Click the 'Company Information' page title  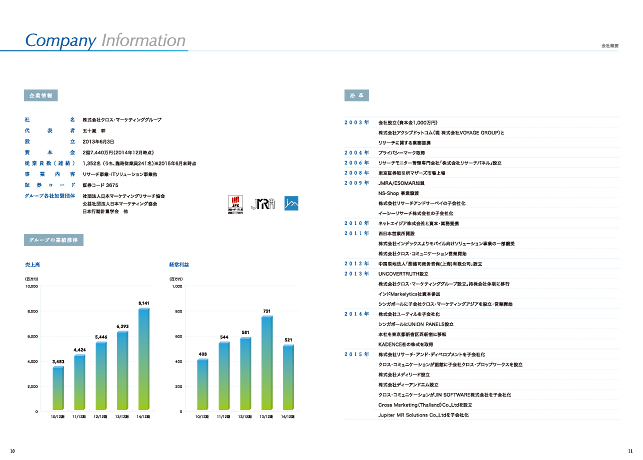[x=105, y=41]
